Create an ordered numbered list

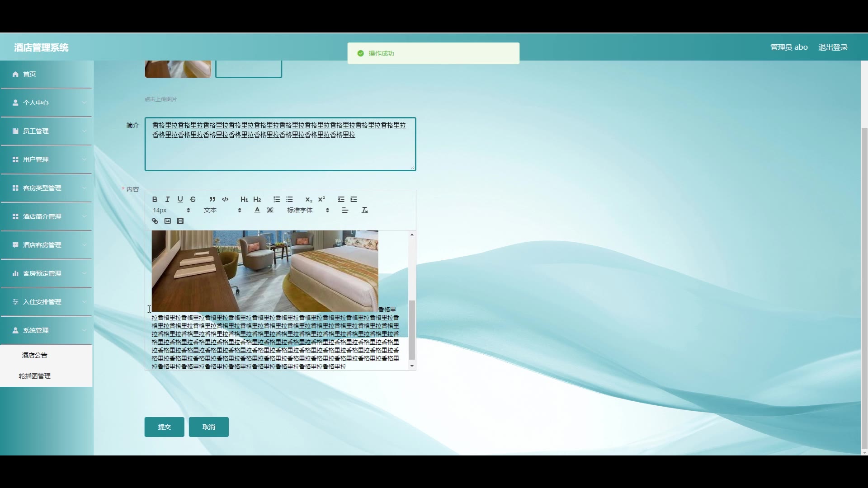[277, 199]
